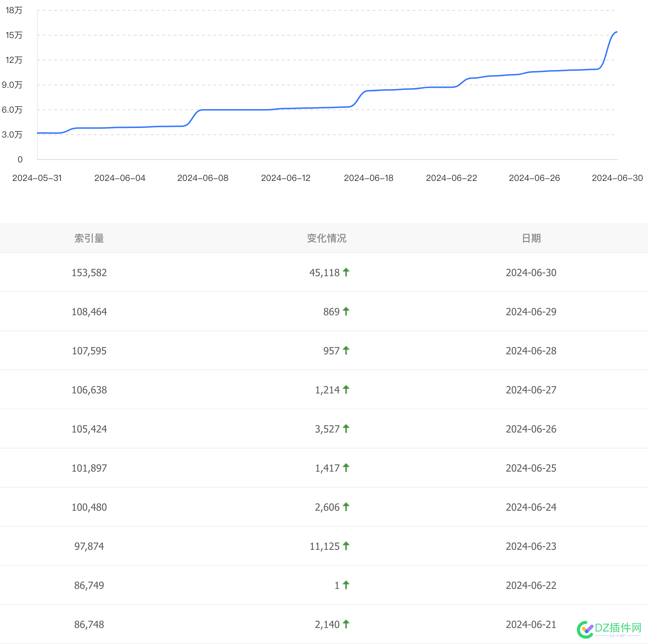
Task: Click the change value 1,417
Action: coord(327,468)
